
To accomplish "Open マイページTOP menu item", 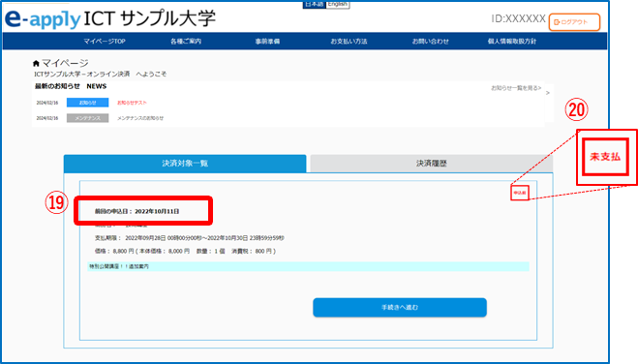I will [x=105, y=41].
